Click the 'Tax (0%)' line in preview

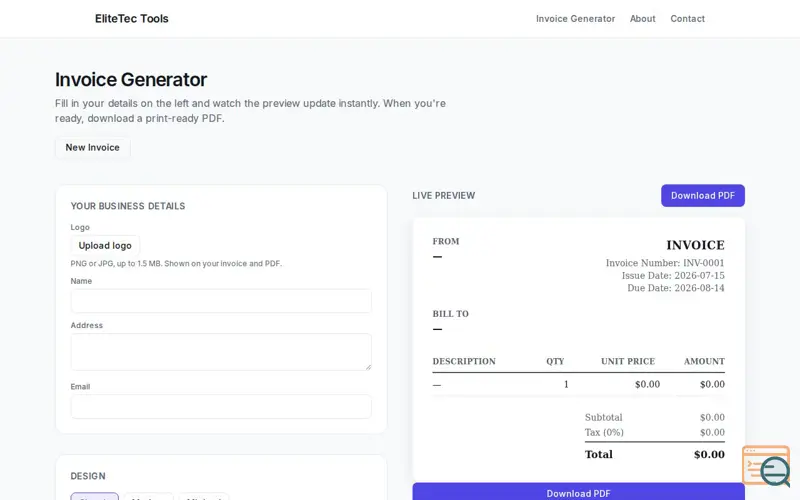coord(604,432)
